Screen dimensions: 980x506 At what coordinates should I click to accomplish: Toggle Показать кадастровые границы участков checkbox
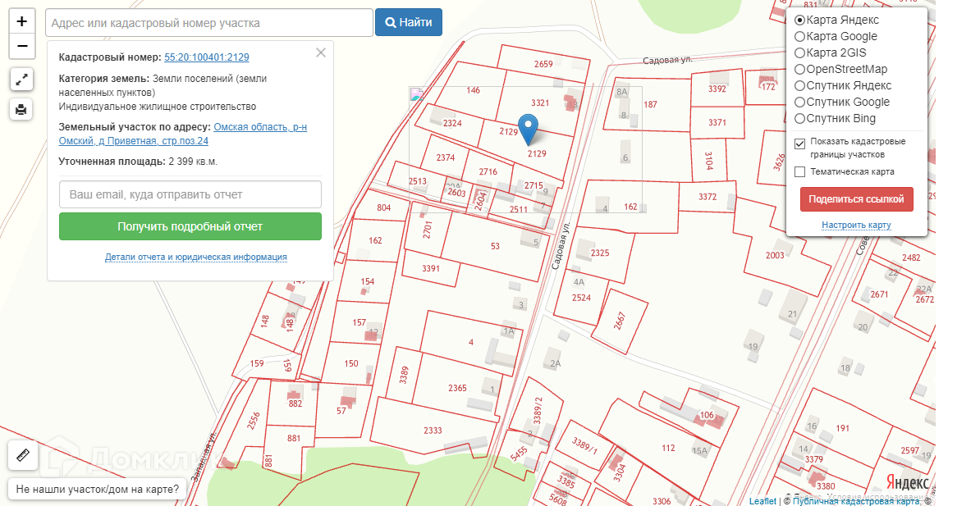pos(800,144)
